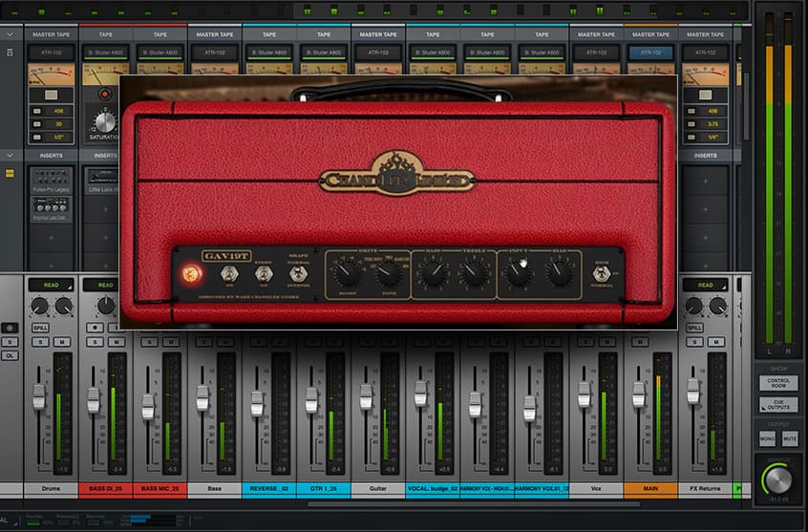Toggle the output Mute button
This screenshot has height=532, width=808.
[x=790, y=438]
